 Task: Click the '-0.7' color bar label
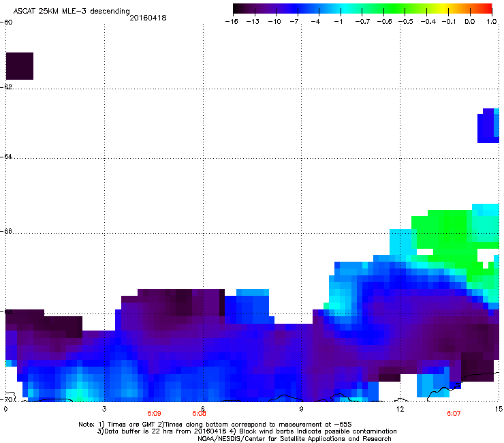[x=362, y=22]
